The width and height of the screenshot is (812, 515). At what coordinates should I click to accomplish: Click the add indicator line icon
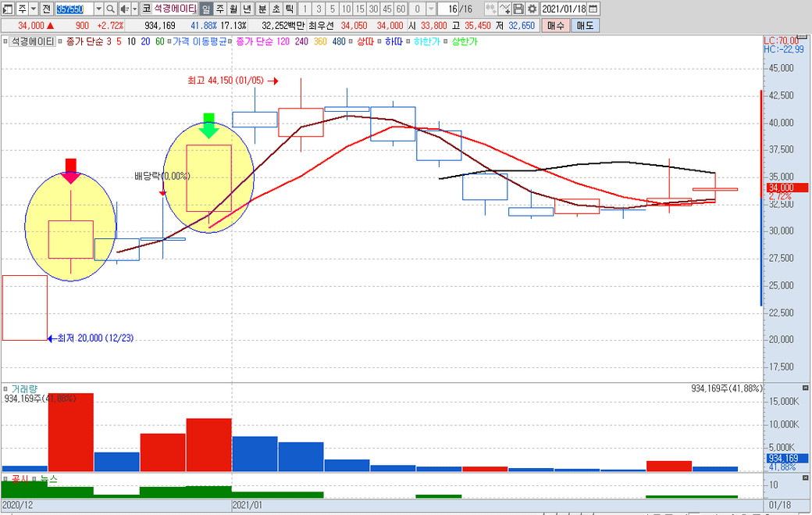point(504,9)
